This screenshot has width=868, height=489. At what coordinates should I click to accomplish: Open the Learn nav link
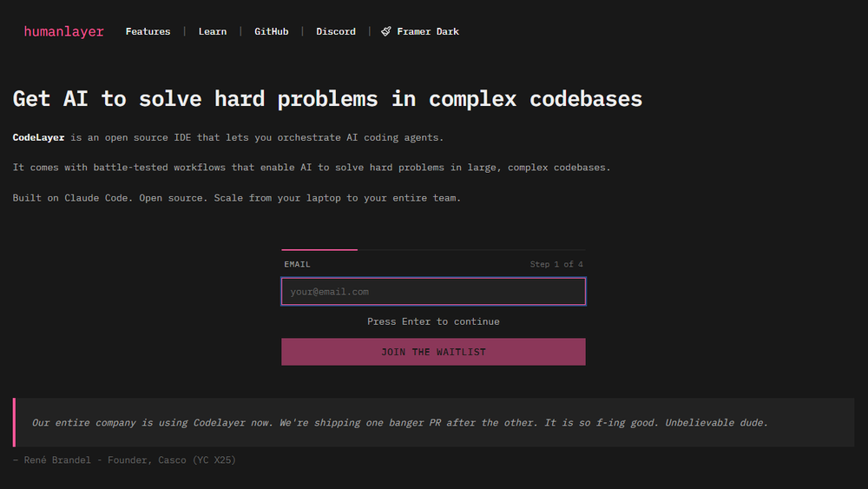click(213, 31)
